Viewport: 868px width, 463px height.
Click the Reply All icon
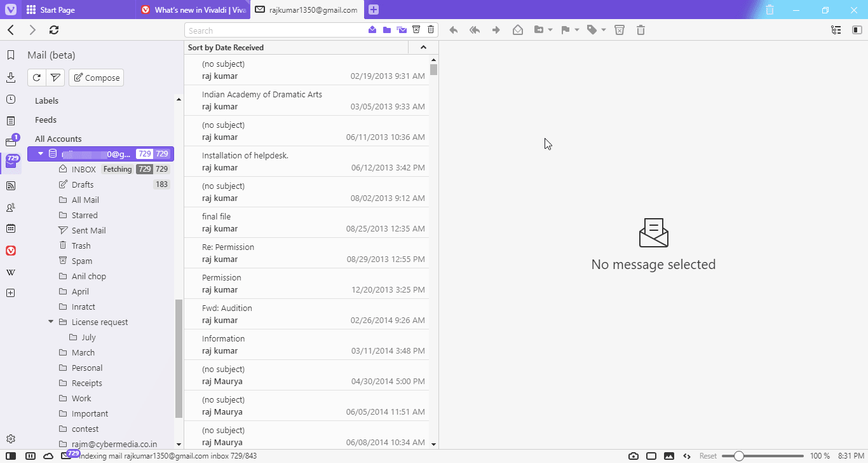coord(475,29)
